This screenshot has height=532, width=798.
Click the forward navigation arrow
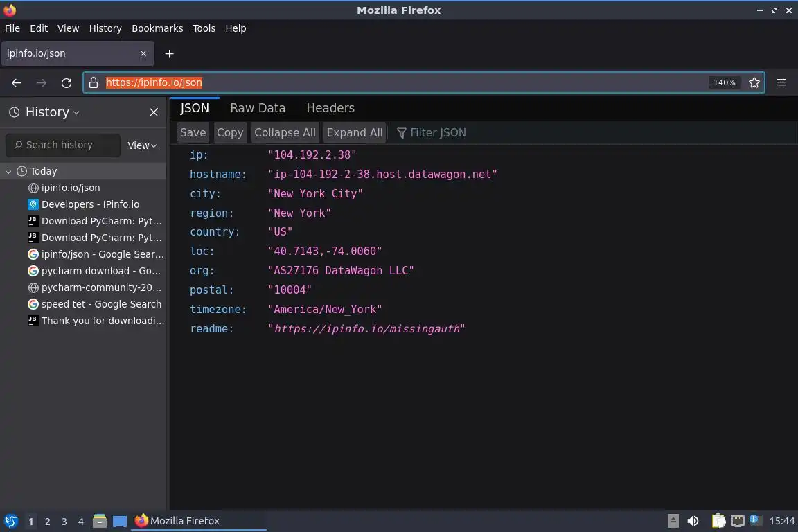(x=42, y=82)
